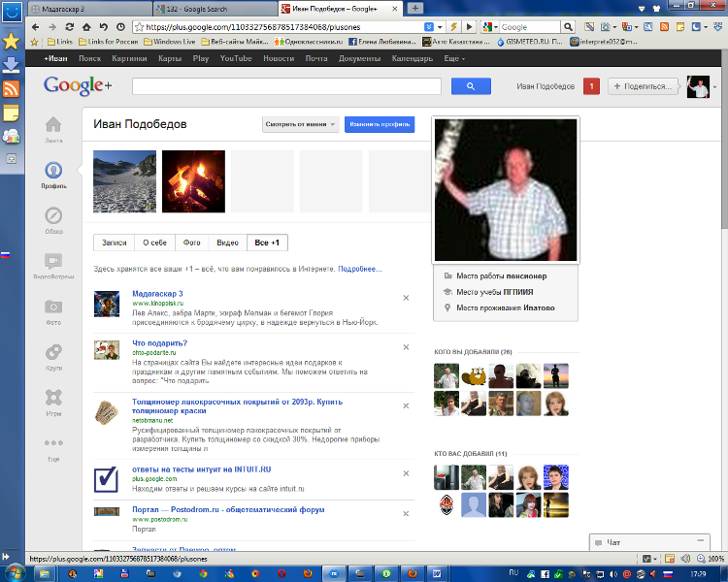The width and height of the screenshot is (728, 582).
Task: Open Почта in Google top bar
Action: 316,58
